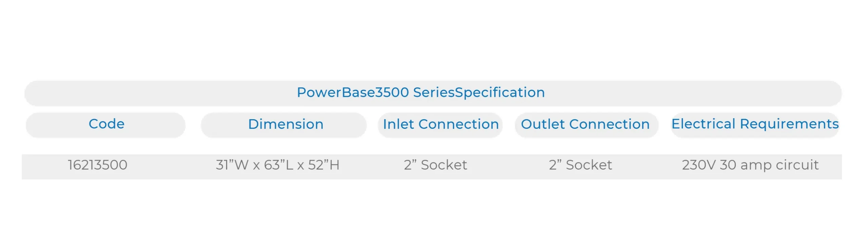The image size is (868, 248).
Task: Select the Electrical Requirements column header
Action: (x=755, y=124)
